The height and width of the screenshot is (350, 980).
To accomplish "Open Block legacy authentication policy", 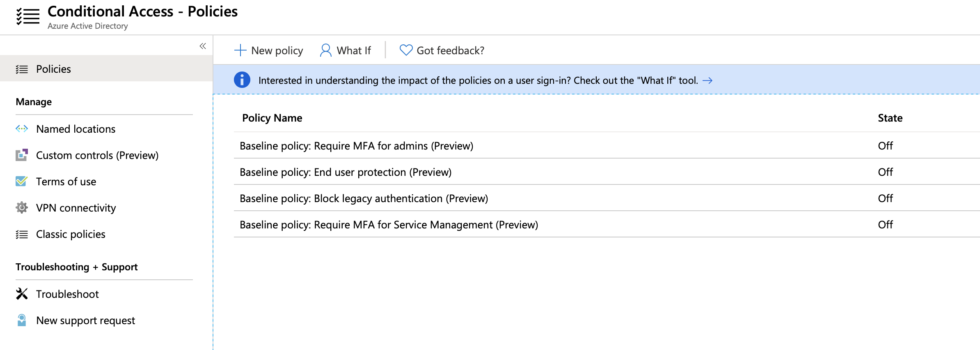I will point(364,198).
